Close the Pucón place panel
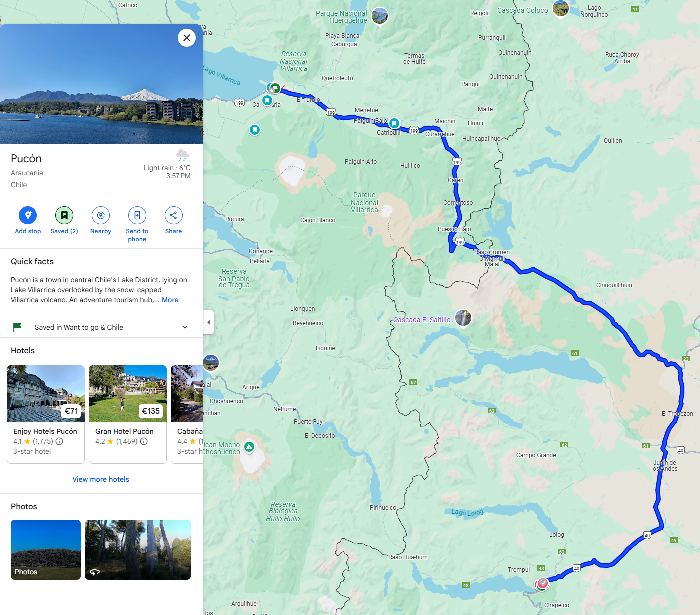Screen dimensions: 700x615 click(187, 38)
